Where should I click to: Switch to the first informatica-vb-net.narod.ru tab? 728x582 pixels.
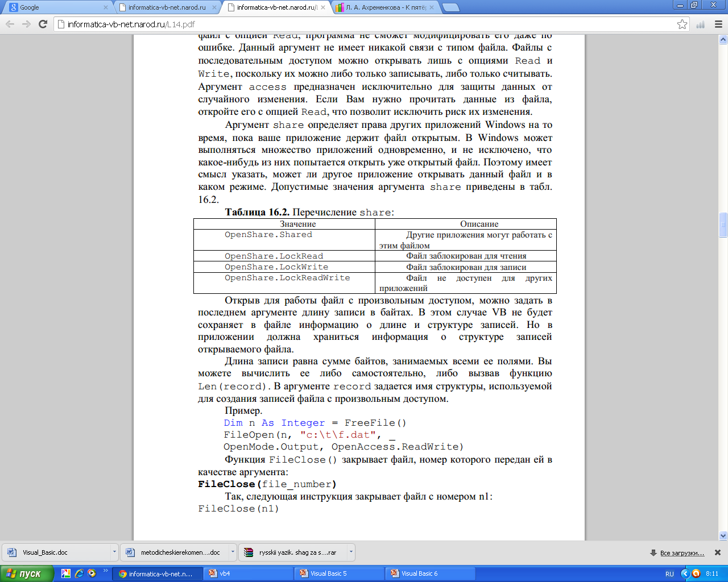[167, 7]
